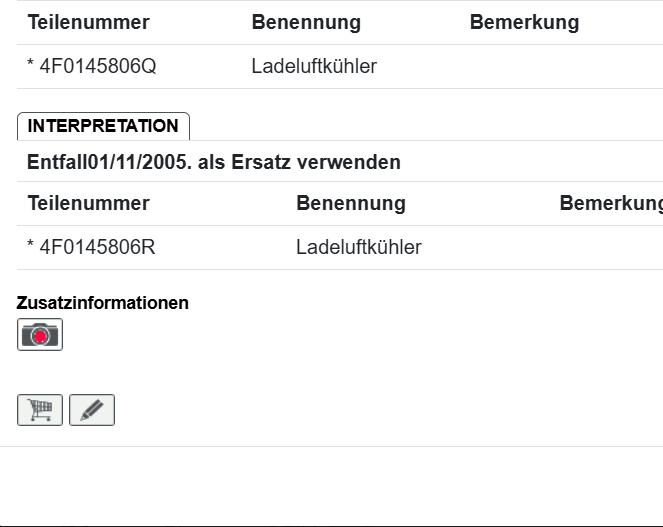Click Benennung header under INTERPRETATION
Viewport: 663px width, 527px height.
point(351,203)
